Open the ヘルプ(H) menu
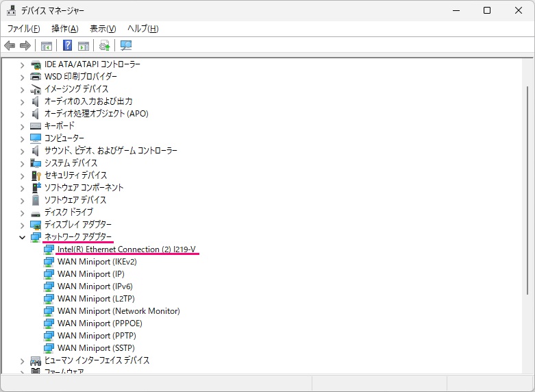The width and height of the screenshot is (535, 392). (x=142, y=29)
